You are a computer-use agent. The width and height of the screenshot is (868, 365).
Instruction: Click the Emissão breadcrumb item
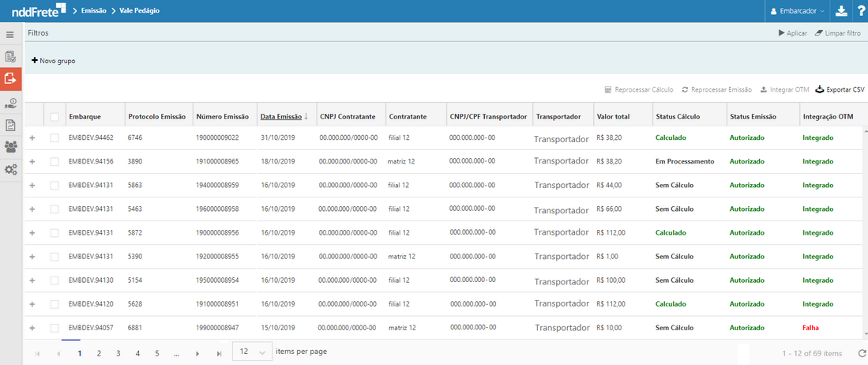[x=94, y=11]
